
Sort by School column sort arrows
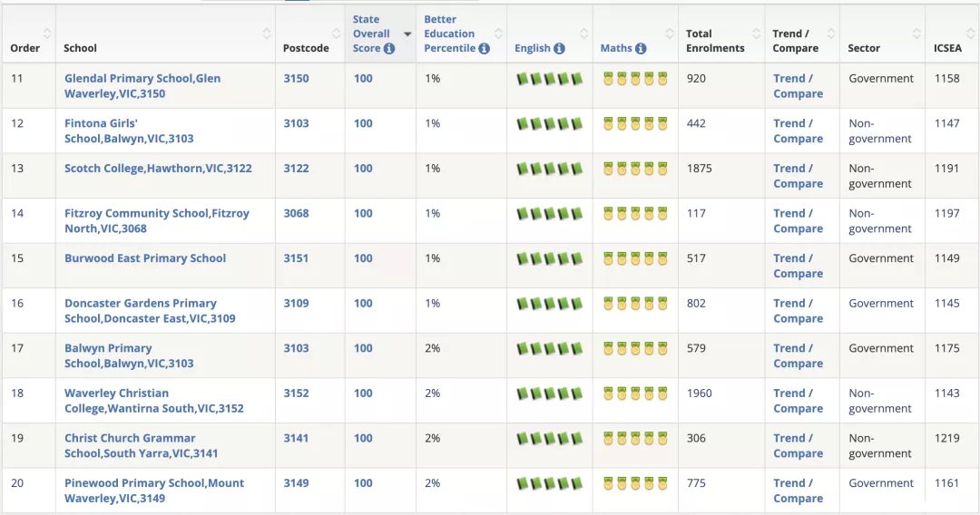pyautogui.click(x=267, y=33)
